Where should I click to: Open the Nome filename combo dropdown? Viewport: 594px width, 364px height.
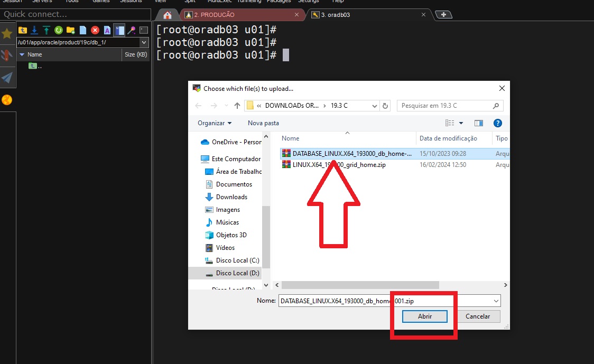click(496, 301)
